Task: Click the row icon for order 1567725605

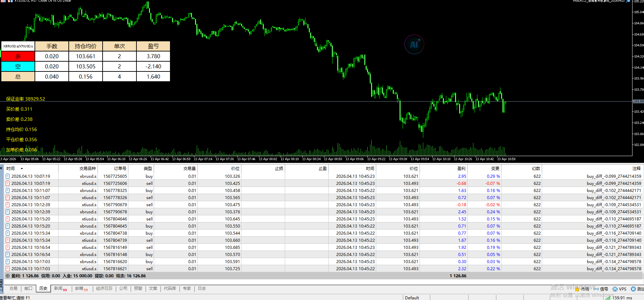Action: pos(7,176)
